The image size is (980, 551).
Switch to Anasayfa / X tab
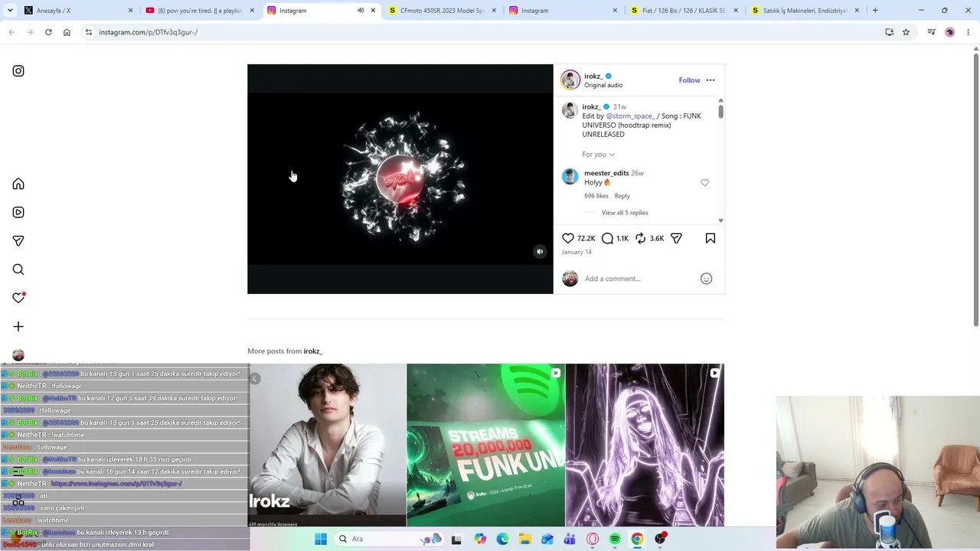pos(78,11)
